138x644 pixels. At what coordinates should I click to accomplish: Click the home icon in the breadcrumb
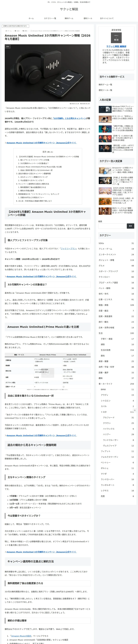[x=6, y=31]
